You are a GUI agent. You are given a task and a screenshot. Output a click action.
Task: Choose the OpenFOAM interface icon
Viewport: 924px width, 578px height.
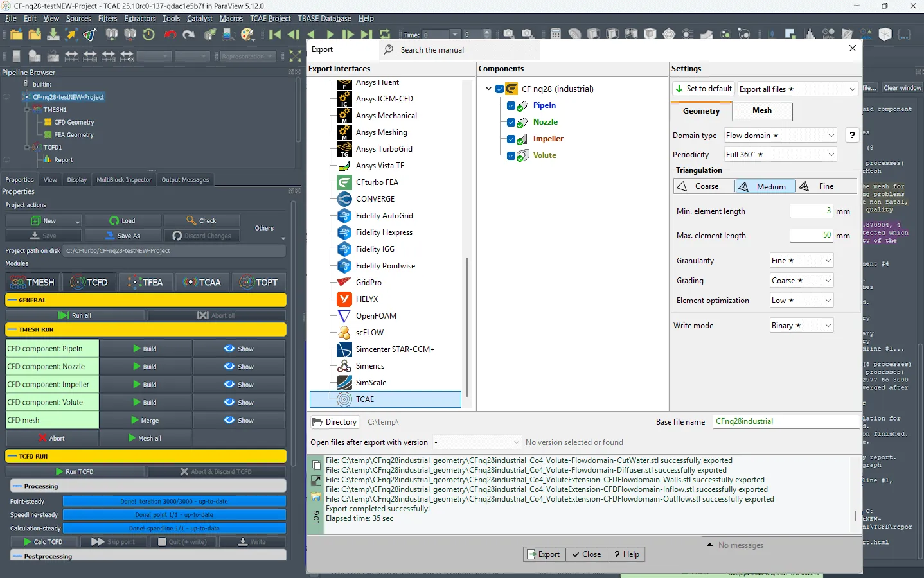coord(344,316)
